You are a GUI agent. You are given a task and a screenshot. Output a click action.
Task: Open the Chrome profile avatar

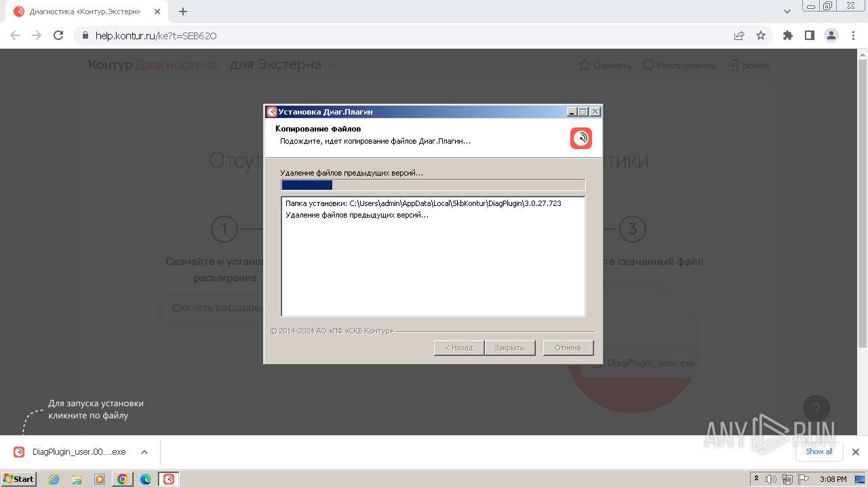831,35
